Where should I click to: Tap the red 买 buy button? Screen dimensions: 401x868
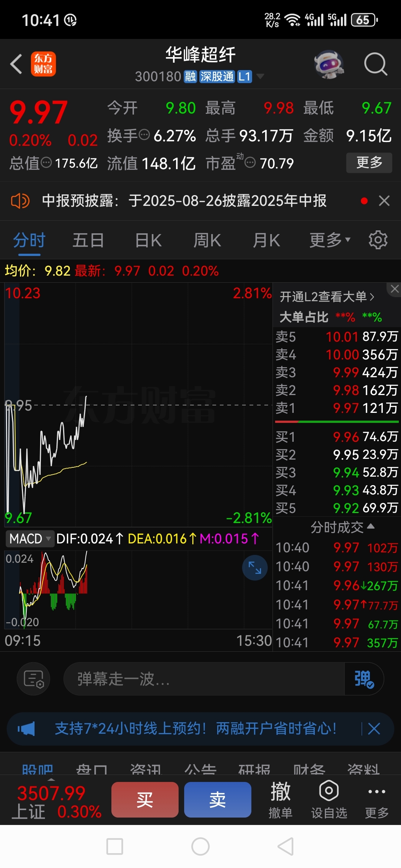(x=145, y=800)
